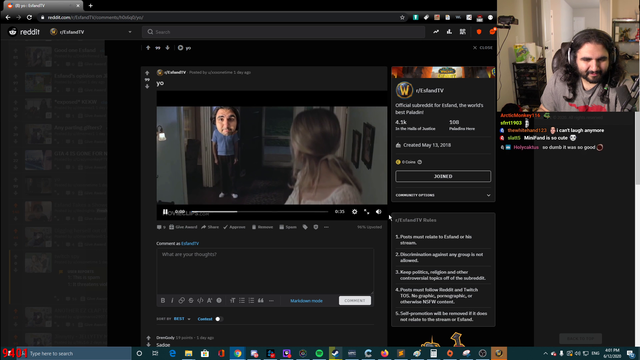Screen dimensions: 640x360
Task: Open the post's more options ellipsis
Action: pyautogui.click(x=326, y=227)
